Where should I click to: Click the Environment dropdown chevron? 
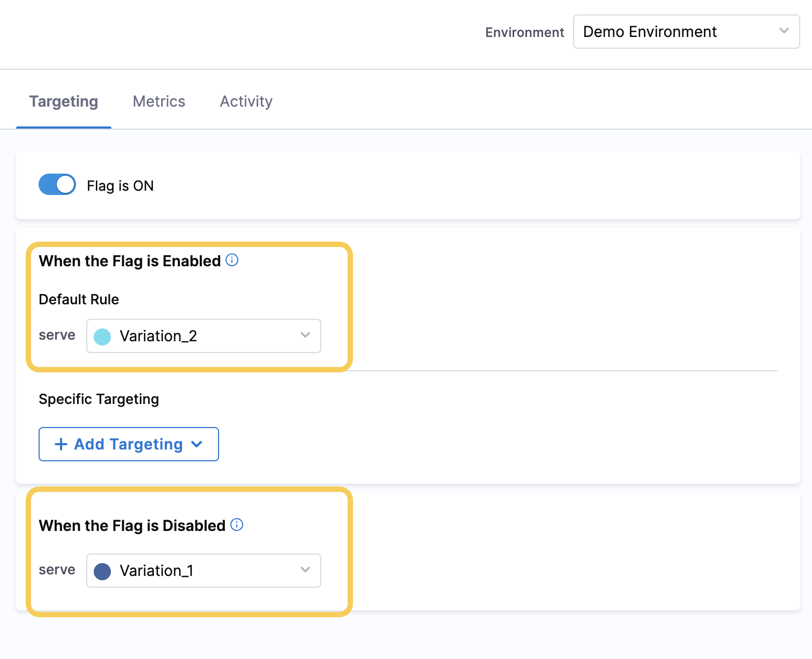(x=784, y=32)
